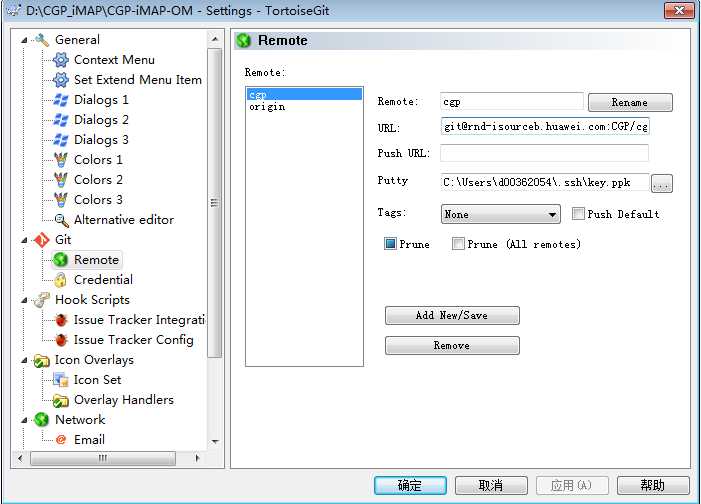The width and height of the screenshot is (701, 504).
Task: Click tree scrollbar up arrow
Action: click(215, 39)
